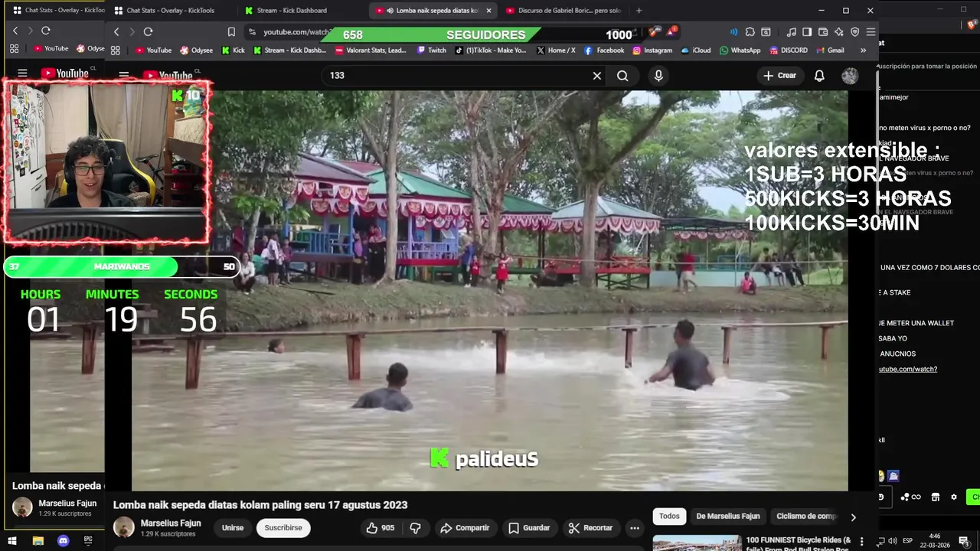This screenshot has height=551, width=980.
Task: Open the YouTube bookmark in bookmarks bar
Action: 153,51
